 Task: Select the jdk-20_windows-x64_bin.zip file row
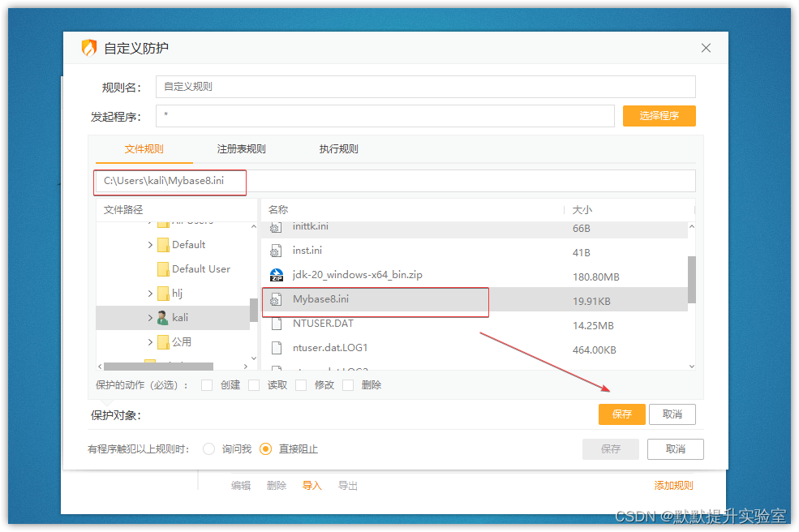click(475, 275)
